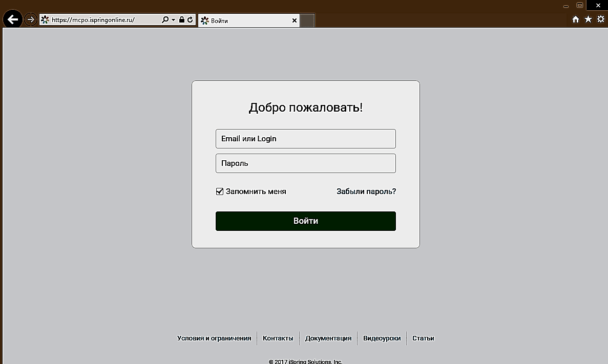This screenshot has height=364, width=608.
Task: Click the Email или Login input field
Action: [305, 138]
